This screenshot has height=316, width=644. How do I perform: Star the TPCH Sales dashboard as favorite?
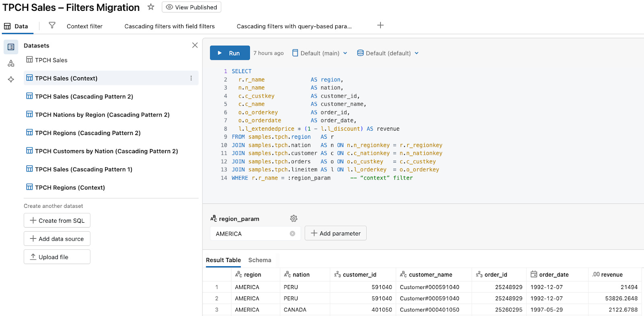point(151,7)
